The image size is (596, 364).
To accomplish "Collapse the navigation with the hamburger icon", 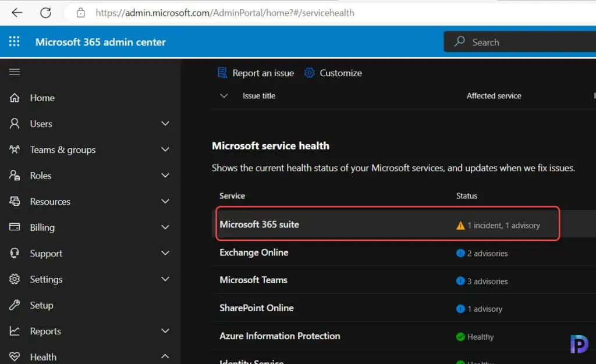I will pos(15,72).
